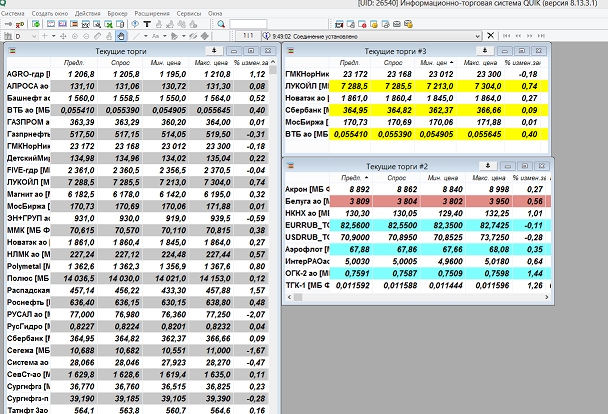Screen dimensions: 608x414
Task: Click the green arrow data export icon
Action: tap(36, 24)
